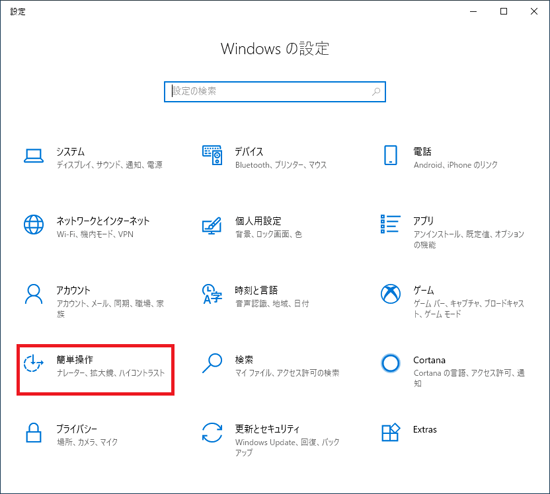Open the システム settings title

click(x=71, y=152)
